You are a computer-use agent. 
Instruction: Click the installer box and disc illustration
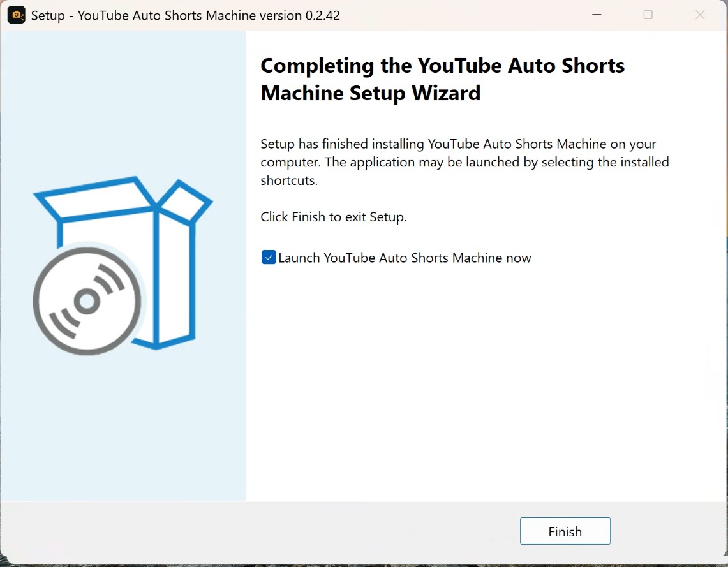[x=123, y=265]
